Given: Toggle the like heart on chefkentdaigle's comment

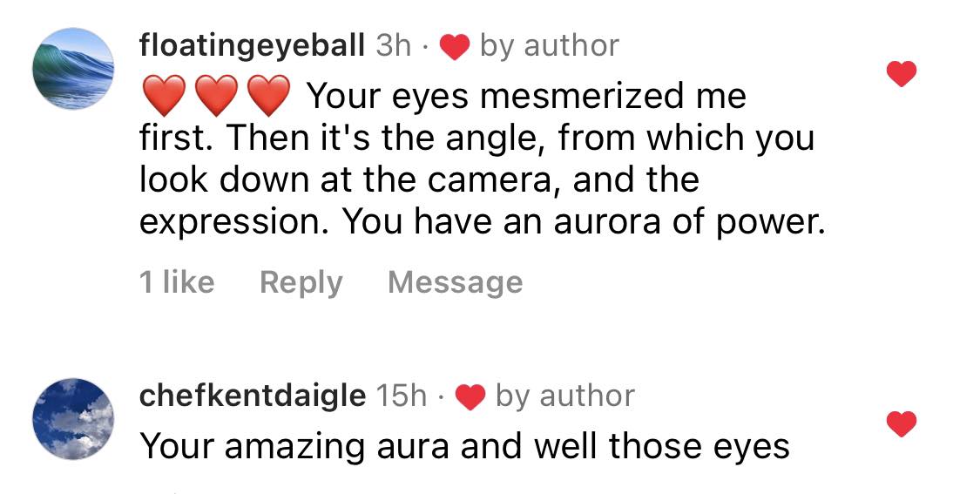Looking at the screenshot, I should coord(902,424).
